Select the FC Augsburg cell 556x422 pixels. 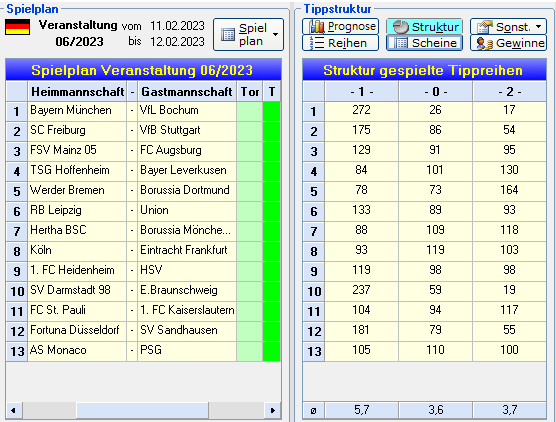[187, 151]
